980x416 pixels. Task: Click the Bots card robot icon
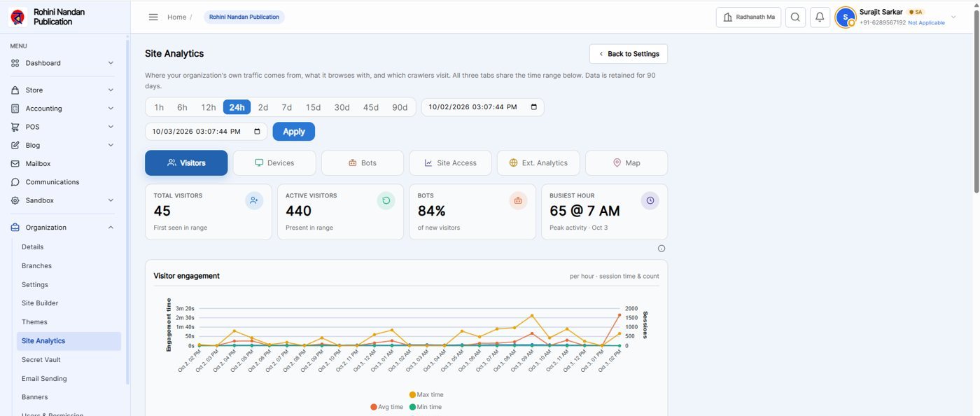point(518,200)
